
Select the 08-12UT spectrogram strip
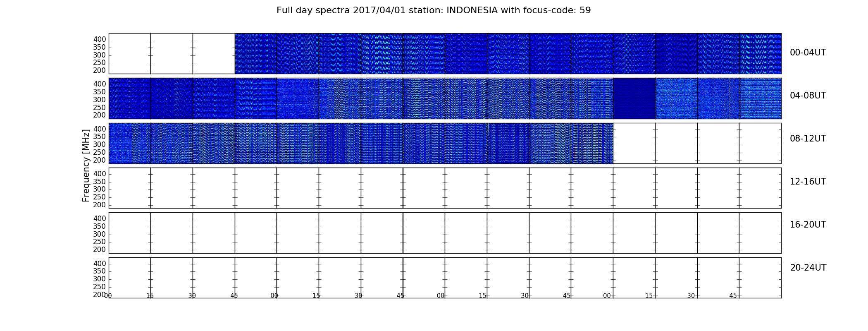[361, 143]
